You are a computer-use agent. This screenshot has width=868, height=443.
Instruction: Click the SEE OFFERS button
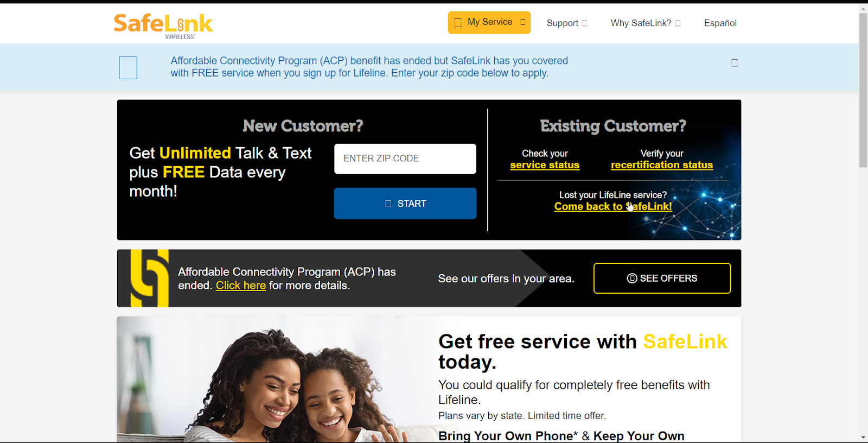coord(662,279)
